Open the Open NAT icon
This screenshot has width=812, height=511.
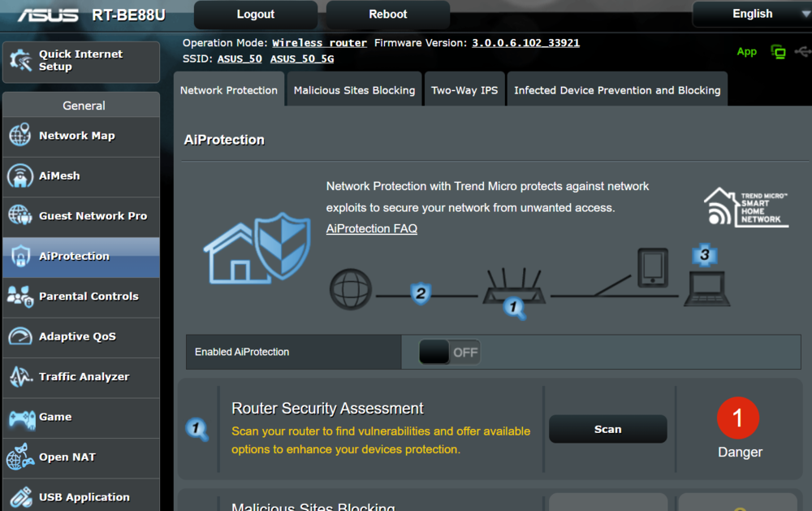click(19, 457)
